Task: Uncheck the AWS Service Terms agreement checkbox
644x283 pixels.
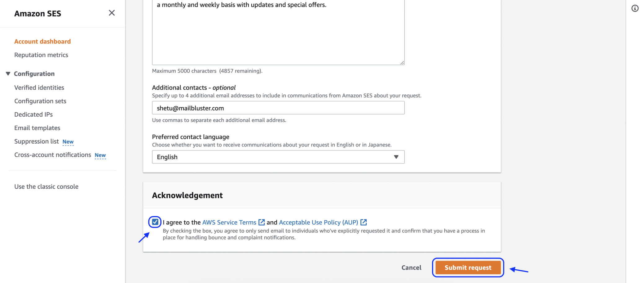Action: click(x=155, y=222)
